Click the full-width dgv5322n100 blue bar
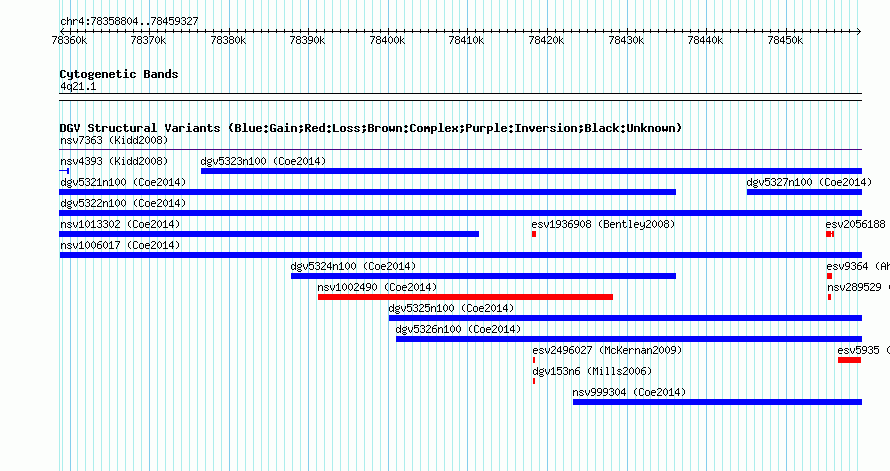Image resolution: width=890 pixels, height=471 pixels. [460, 213]
